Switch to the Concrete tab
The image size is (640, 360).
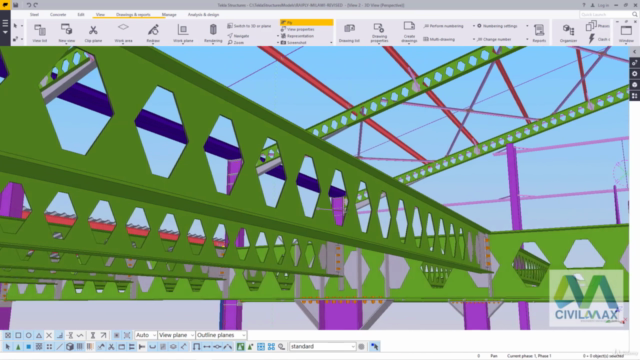(58, 14)
